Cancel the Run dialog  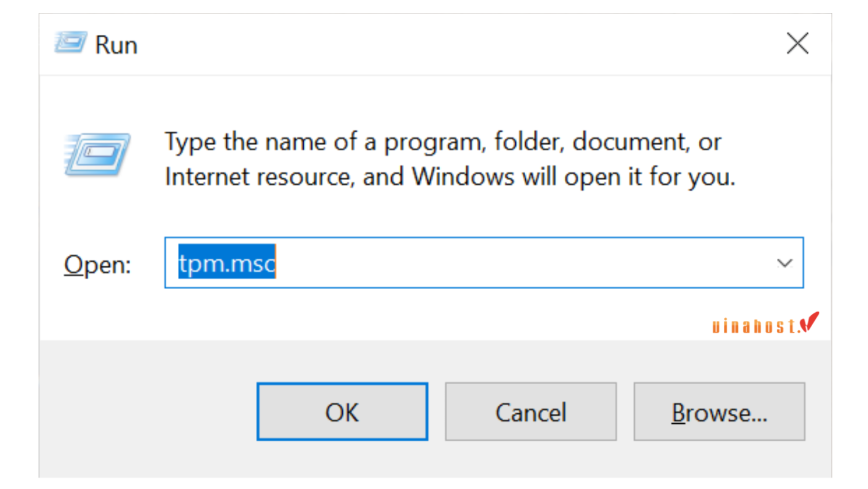pyautogui.click(x=530, y=412)
